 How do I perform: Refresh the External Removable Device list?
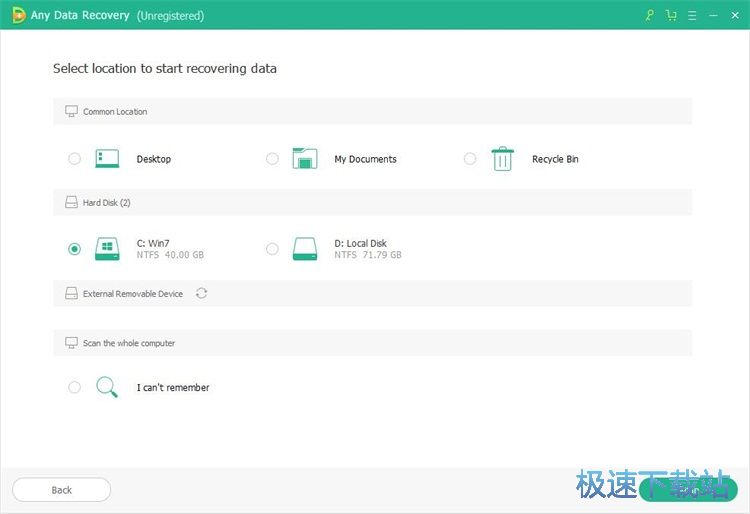202,293
